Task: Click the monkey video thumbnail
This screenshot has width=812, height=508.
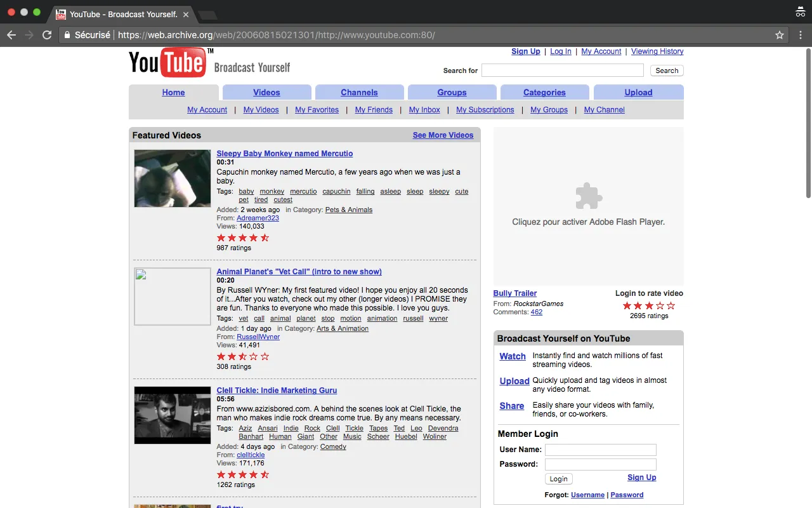Action: 173,178
